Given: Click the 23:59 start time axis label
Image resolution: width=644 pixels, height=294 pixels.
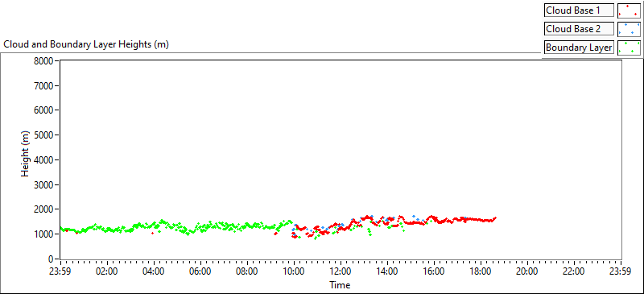Looking at the screenshot, I should tap(61, 271).
